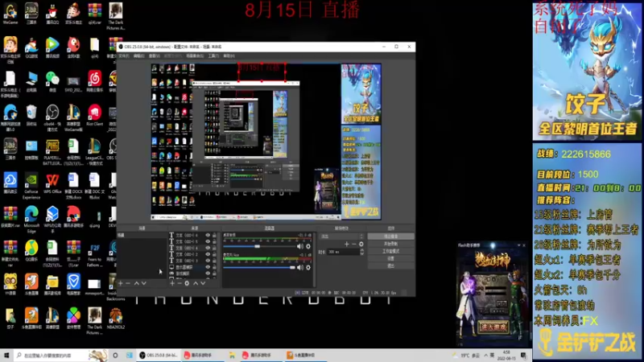Image resolution: width=644 pixels, height=362 pixels.
Task: Toggle visibility of source 文本 (GDI+) 6
Action: [208, 235]
